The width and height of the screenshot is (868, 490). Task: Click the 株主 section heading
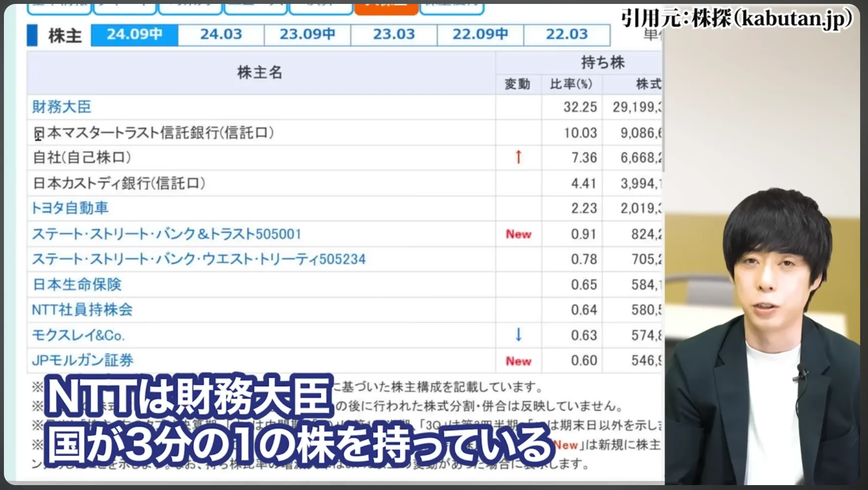[65, 36]
